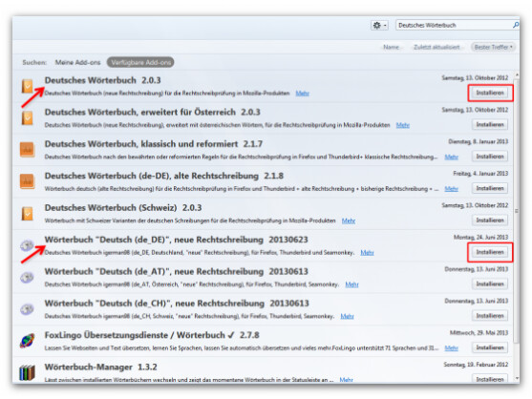Click the results list scrollbar thumb
The height and width of the screenshot is (399, 532).
(517, 211)
